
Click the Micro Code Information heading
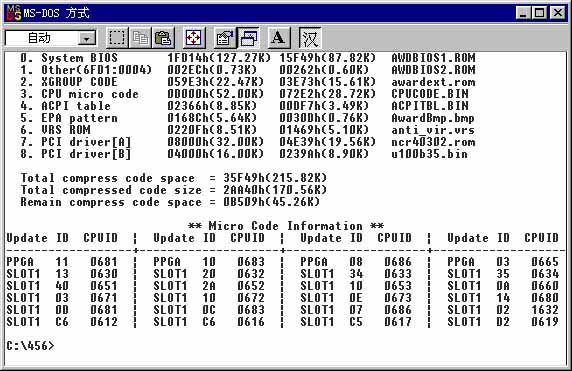(x=286, y=226)
